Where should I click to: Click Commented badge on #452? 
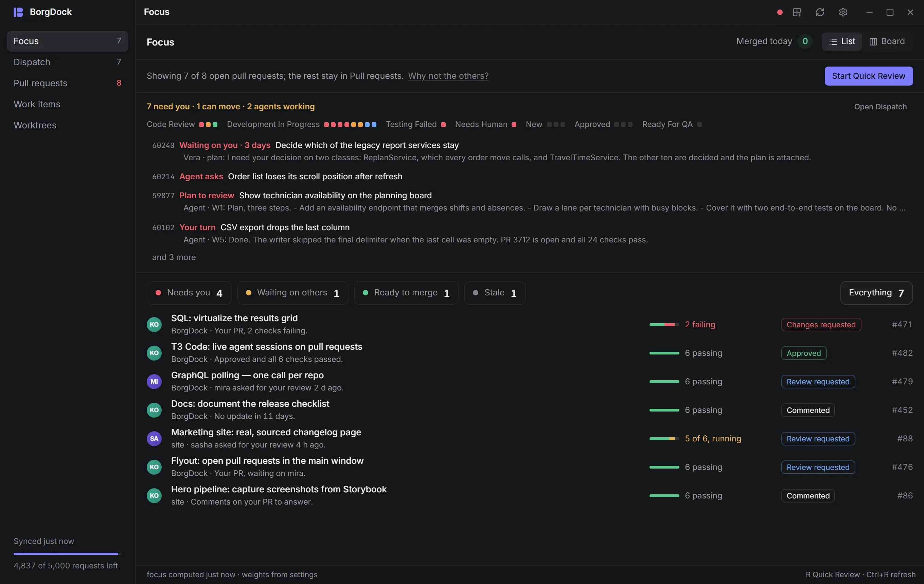808,410
